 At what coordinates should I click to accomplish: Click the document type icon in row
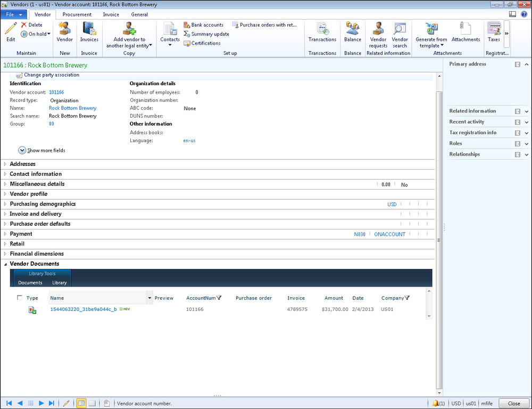click(x=32, y=310)
